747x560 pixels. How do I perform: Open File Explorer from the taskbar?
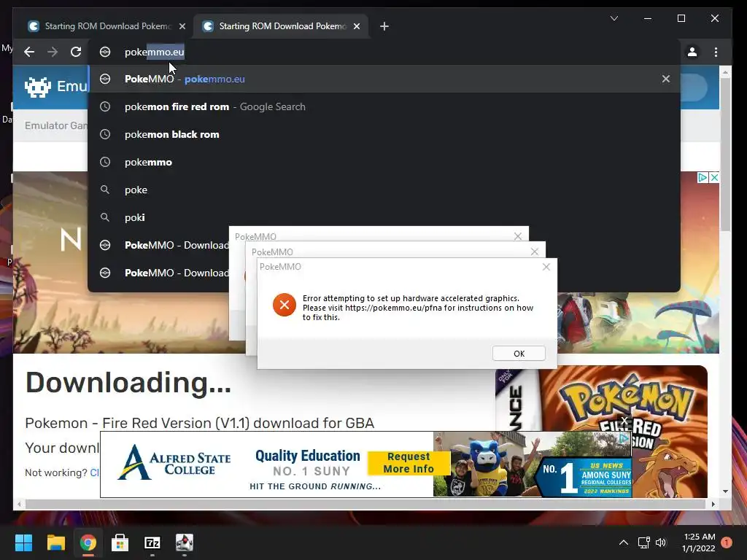pyautogui.click(x=55, y=542)
